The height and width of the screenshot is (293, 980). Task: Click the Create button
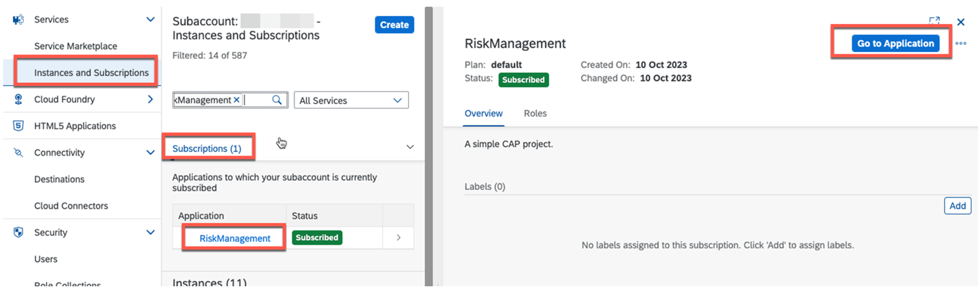(x=394, y=25)
